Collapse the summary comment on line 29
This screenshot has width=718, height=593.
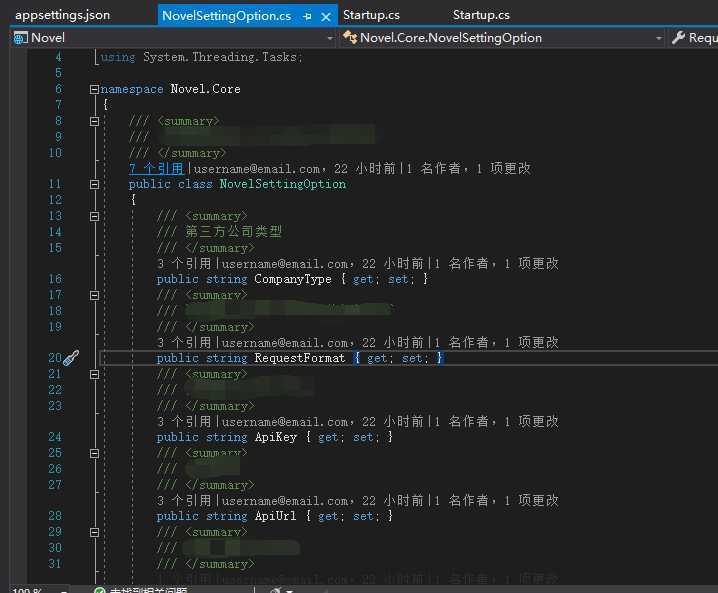pyautogui.click(x=94, y=533)
